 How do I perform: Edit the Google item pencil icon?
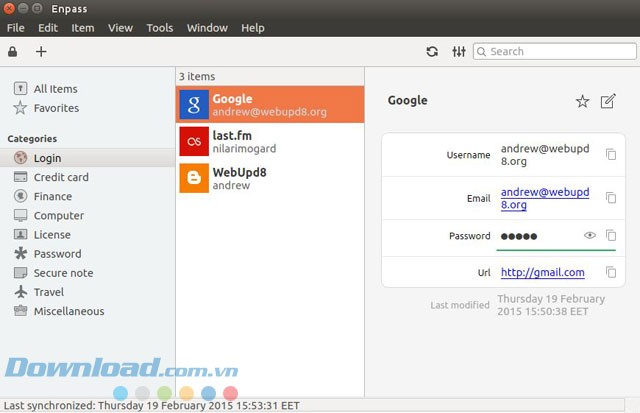[x=608, y=101]
